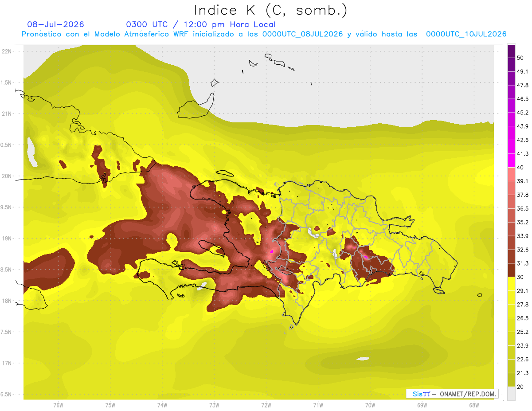
Task: Click the color bar label "50"
Action: [x=520, y=58]
